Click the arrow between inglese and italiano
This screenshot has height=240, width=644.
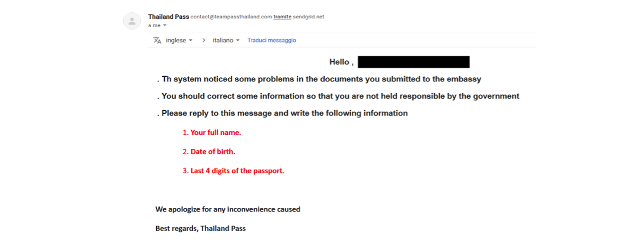coord(204,40)
